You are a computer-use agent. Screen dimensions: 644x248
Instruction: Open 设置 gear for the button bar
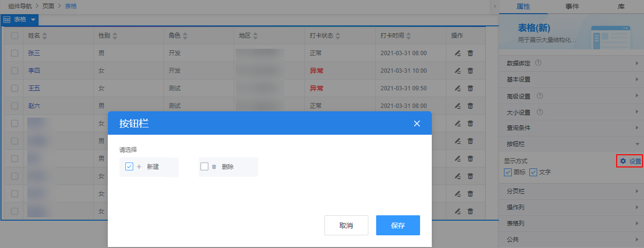pos(630,161)
